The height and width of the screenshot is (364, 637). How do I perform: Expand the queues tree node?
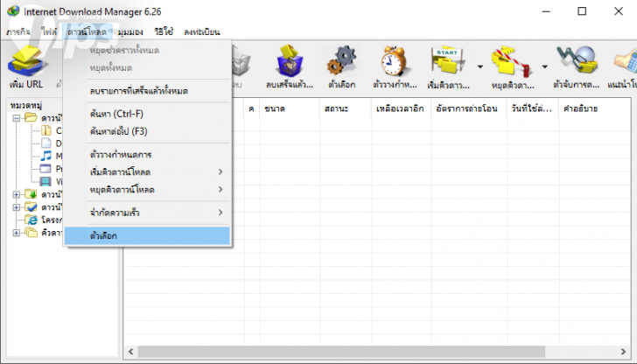(x=17, y=233)
